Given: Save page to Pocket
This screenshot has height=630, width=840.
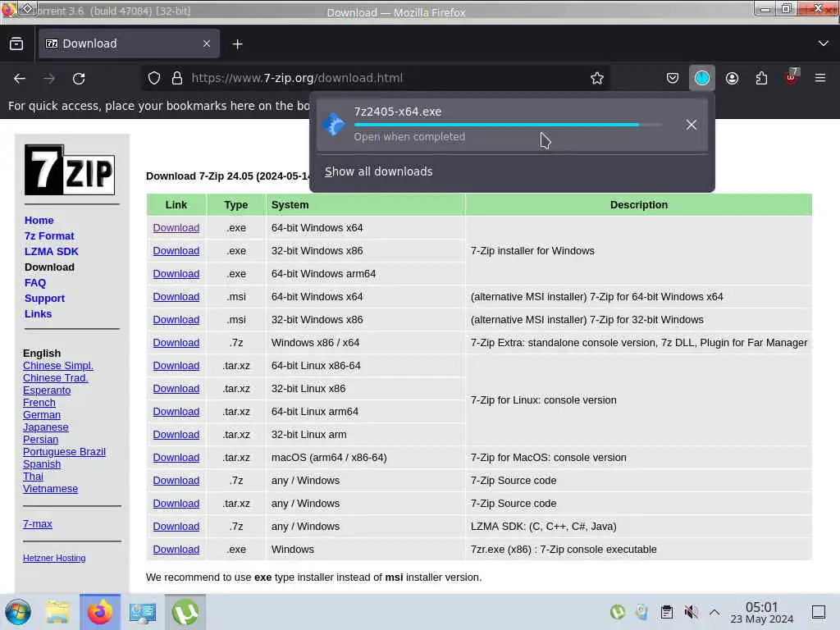Looking at the screenshot, I should point(673,78).
